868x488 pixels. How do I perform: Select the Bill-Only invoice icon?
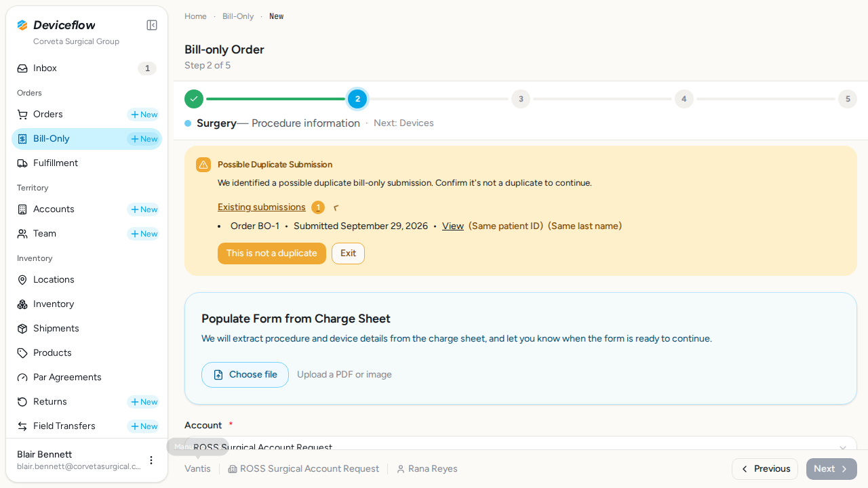click(22, 139)
